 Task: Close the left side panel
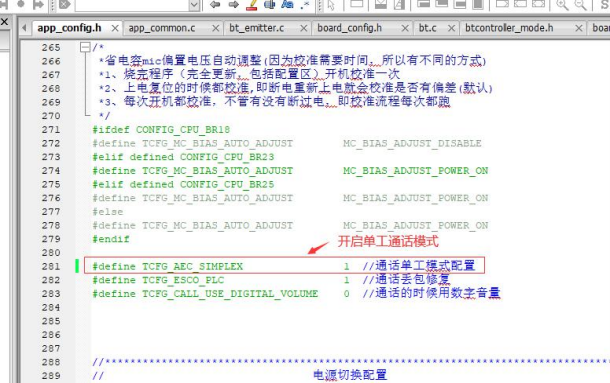coord(4,22)
